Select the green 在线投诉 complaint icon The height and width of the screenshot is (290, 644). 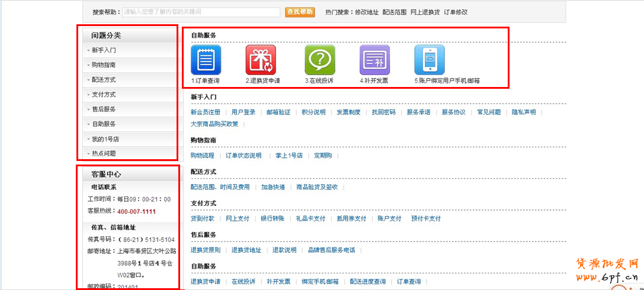pos(320,60)
